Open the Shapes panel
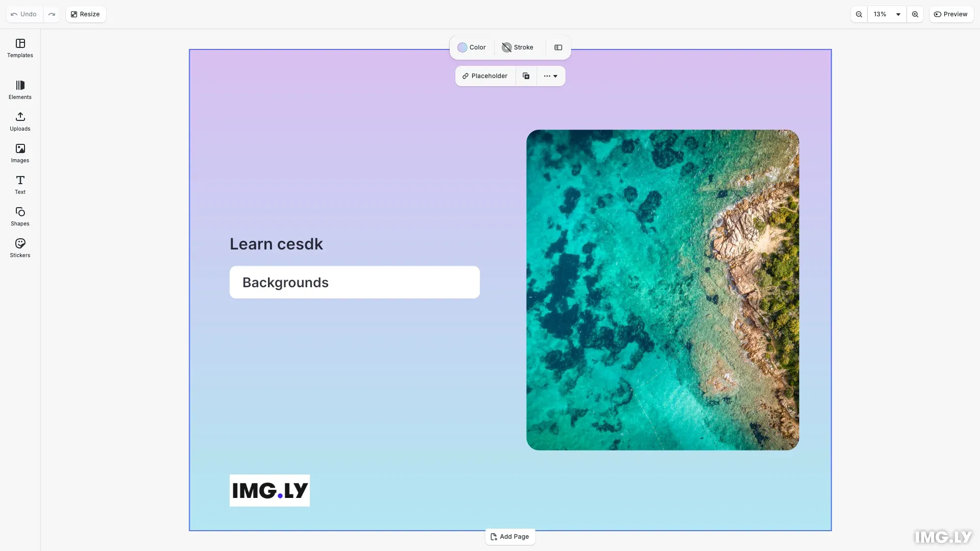Viewport: 980px width, 551px height. pos(20,216)
